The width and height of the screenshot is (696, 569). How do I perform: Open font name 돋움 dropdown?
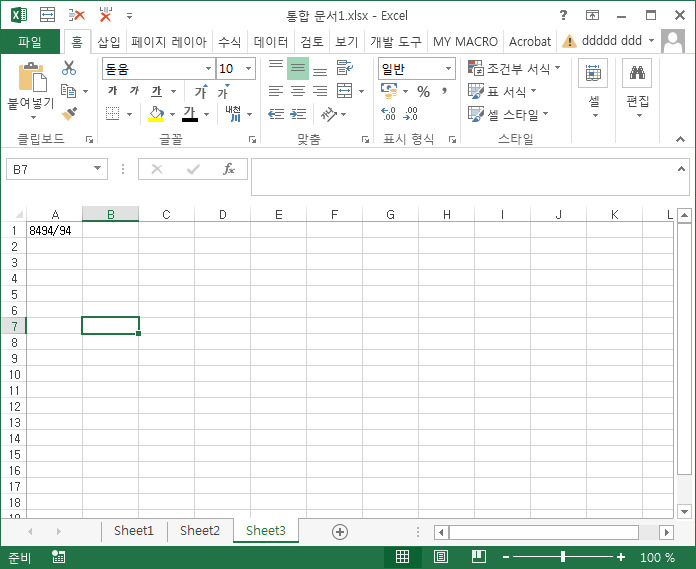208,68
